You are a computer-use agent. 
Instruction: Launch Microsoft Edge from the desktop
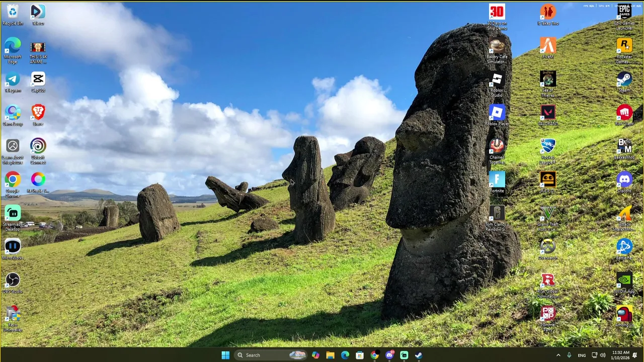(13, 51)
